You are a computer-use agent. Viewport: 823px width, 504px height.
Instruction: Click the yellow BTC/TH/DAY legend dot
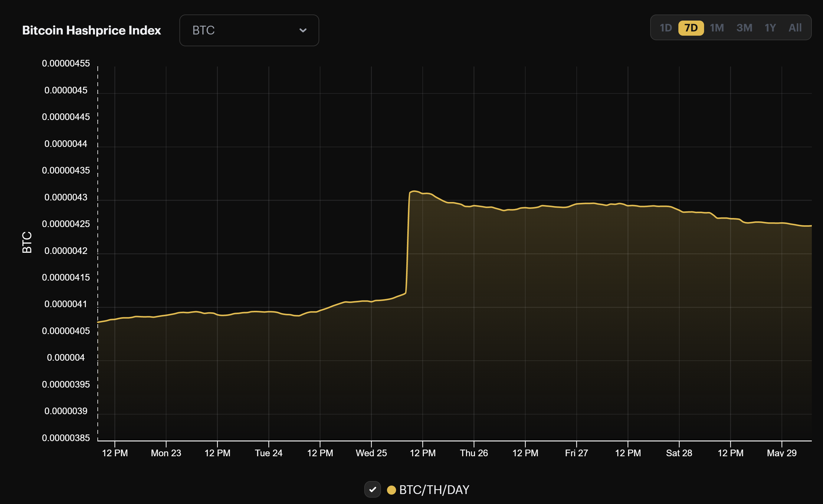click(392, 490)
